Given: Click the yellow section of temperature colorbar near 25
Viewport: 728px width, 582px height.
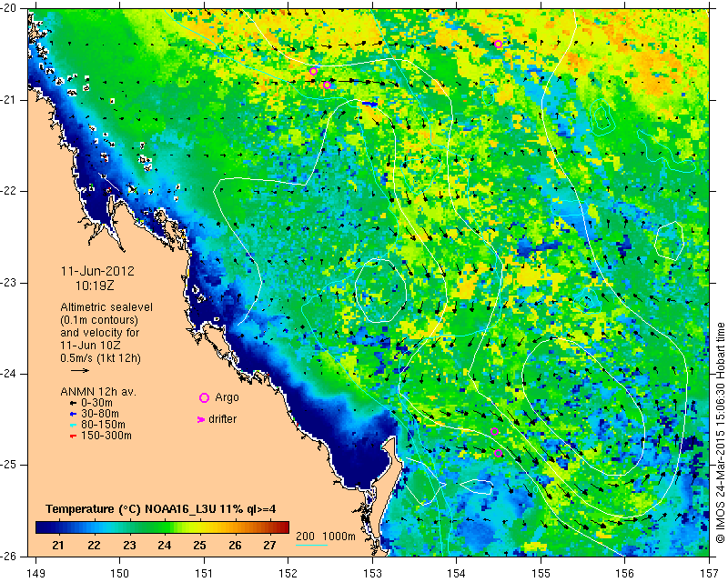Looking at the screenshot, I should (199, 527).
